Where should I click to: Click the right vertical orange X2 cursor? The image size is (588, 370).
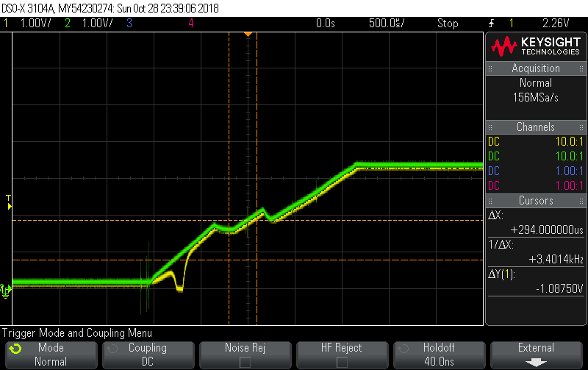pyautogui.click(x=257, y=179)
